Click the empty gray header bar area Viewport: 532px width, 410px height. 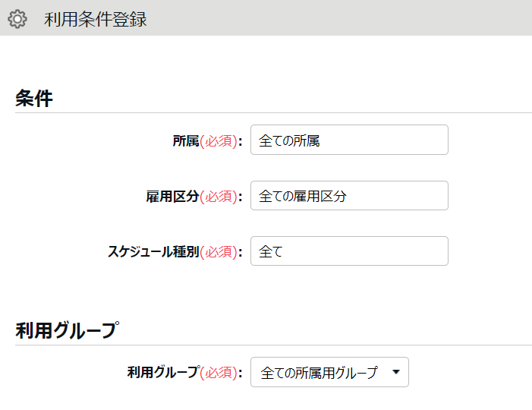tap(339, 17)
